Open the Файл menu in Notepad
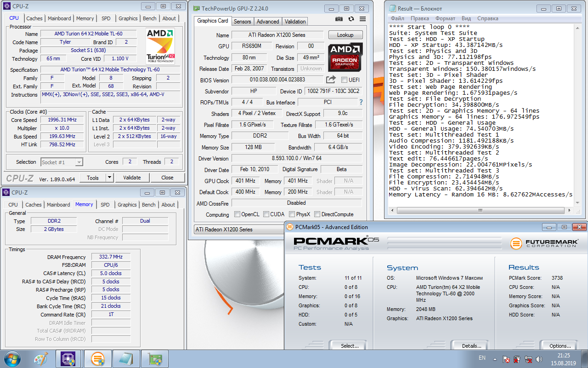The height and width of the screenshot is (368, 588). (397, 18)
